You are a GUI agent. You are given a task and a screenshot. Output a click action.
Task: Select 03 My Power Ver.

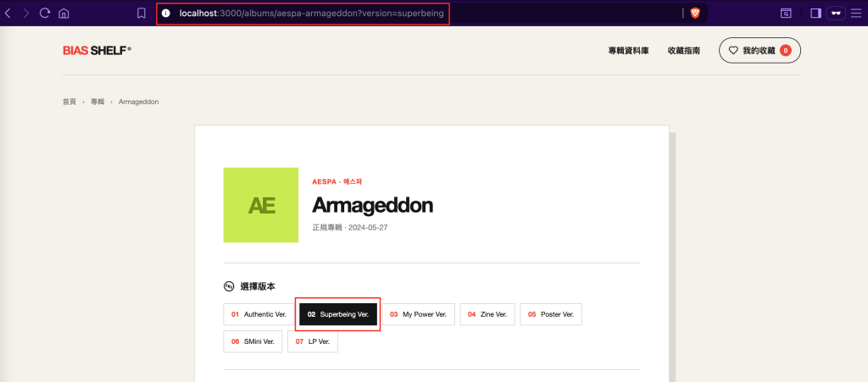point(419,314)
